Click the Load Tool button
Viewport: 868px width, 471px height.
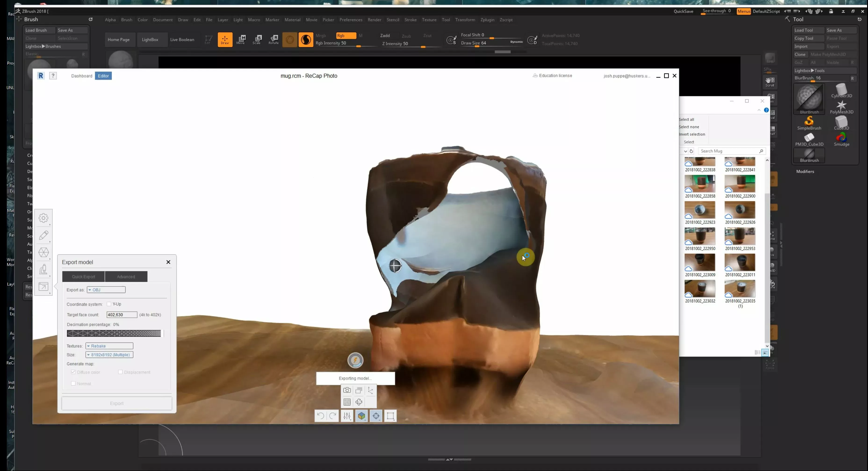click(x=808, y=30)
